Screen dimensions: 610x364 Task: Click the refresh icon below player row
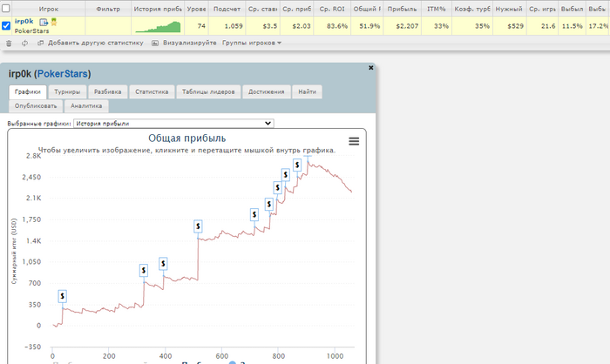coord(24,44)
